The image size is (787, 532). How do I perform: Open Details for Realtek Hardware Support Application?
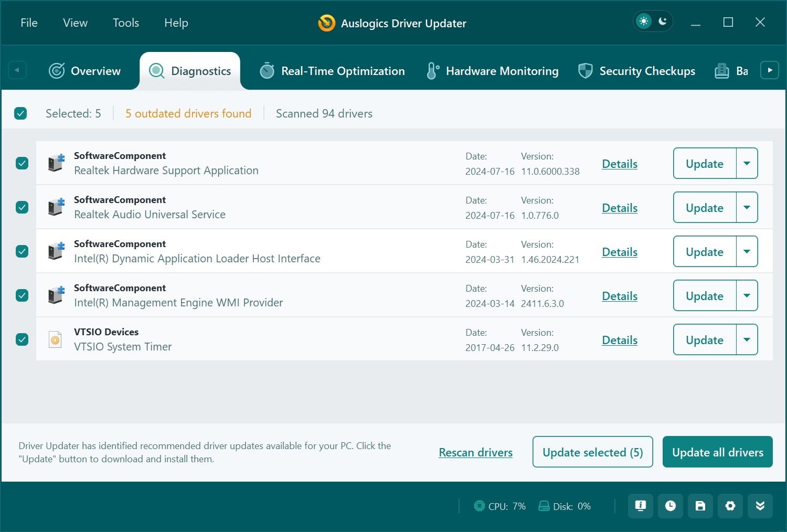[620, 164]
